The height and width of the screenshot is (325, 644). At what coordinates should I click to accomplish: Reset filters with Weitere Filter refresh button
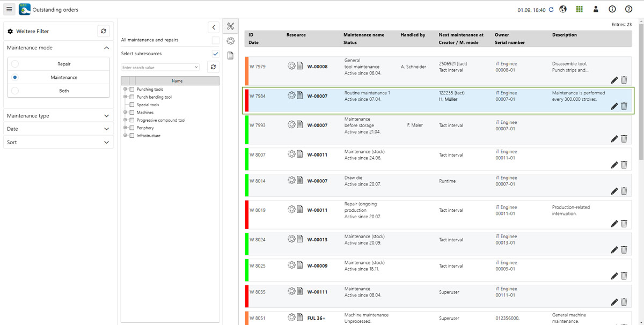click(104, 32)
